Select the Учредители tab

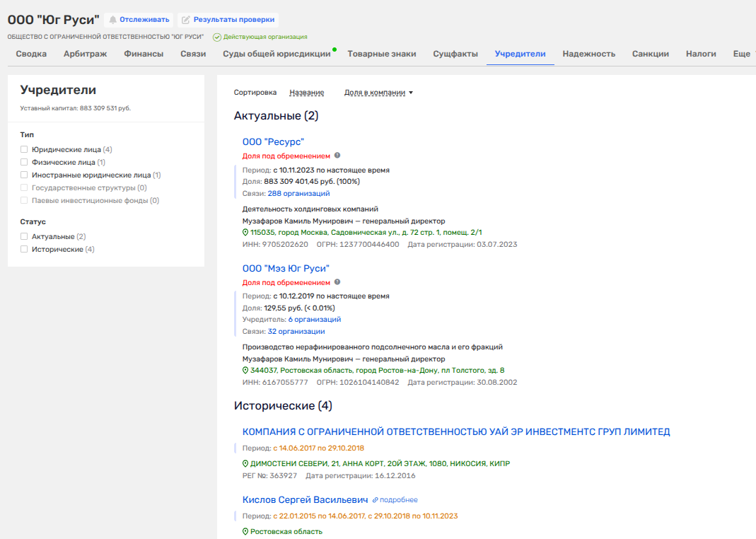(x=521, y=54)
